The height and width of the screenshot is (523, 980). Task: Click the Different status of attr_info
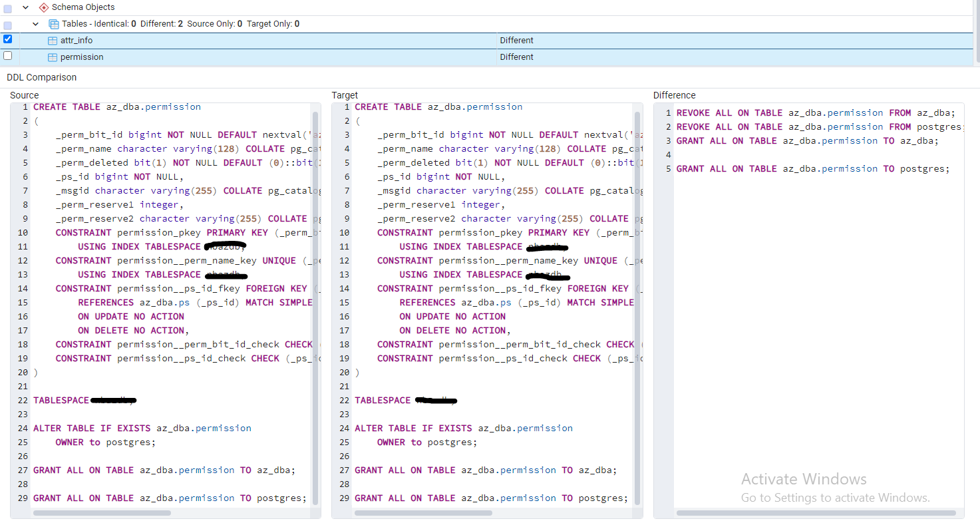pos(517,41)
